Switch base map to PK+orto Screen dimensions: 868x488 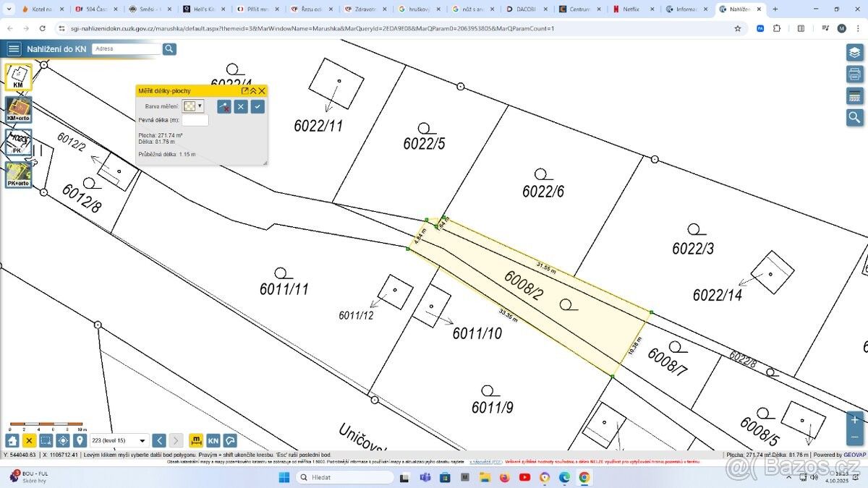point(19,175)
